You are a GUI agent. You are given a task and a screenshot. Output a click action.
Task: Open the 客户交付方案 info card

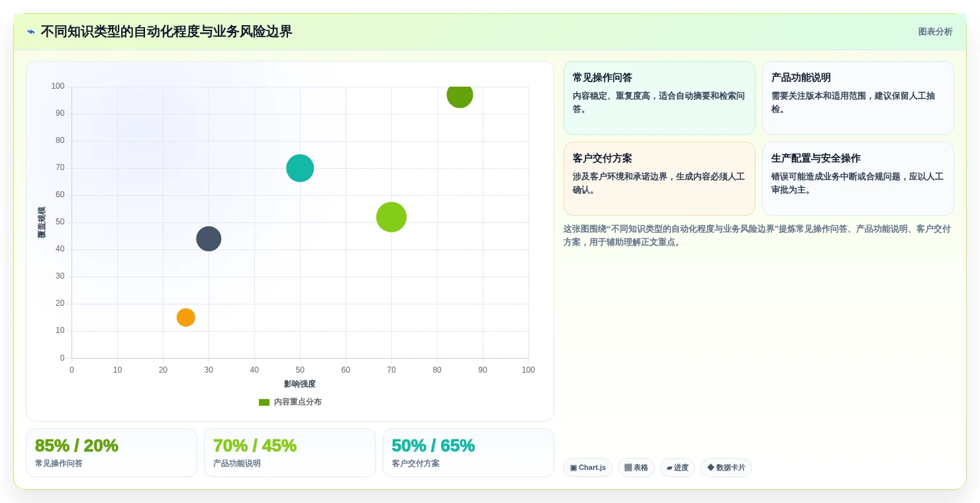point(660,179)
